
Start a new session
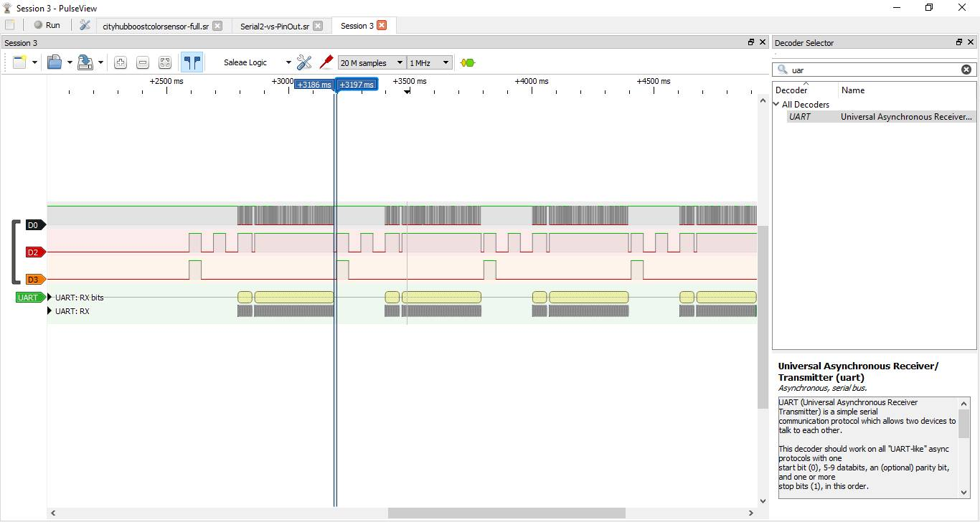point(19,62)
